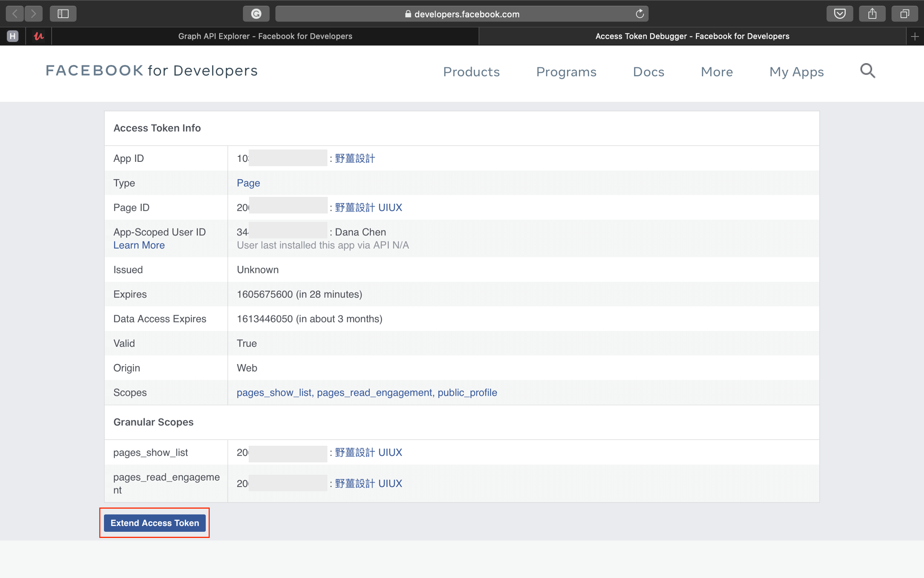The width and height of the screenshot is (924, 578).
Task: Open the pinned H tab
Action: coord(13,36)
